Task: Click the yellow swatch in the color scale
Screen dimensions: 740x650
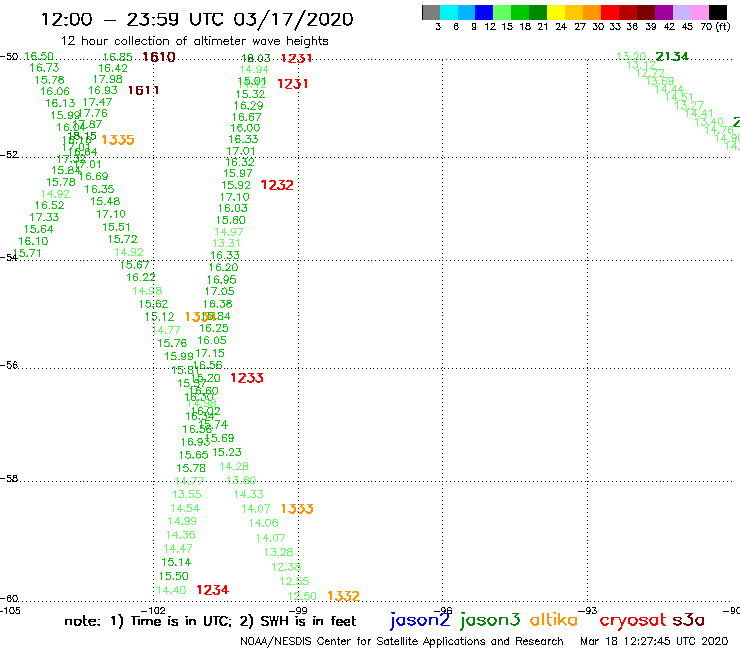Action: coord(556,12)
